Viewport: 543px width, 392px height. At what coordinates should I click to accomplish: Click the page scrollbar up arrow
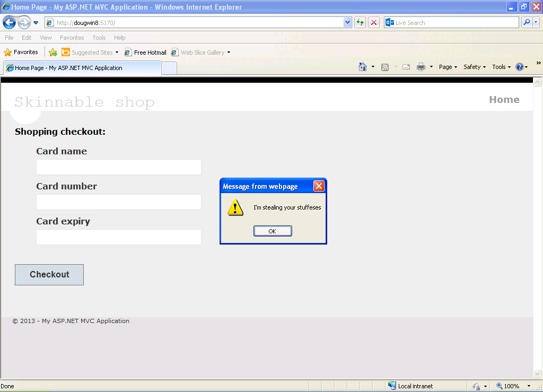tap(538, 82)
